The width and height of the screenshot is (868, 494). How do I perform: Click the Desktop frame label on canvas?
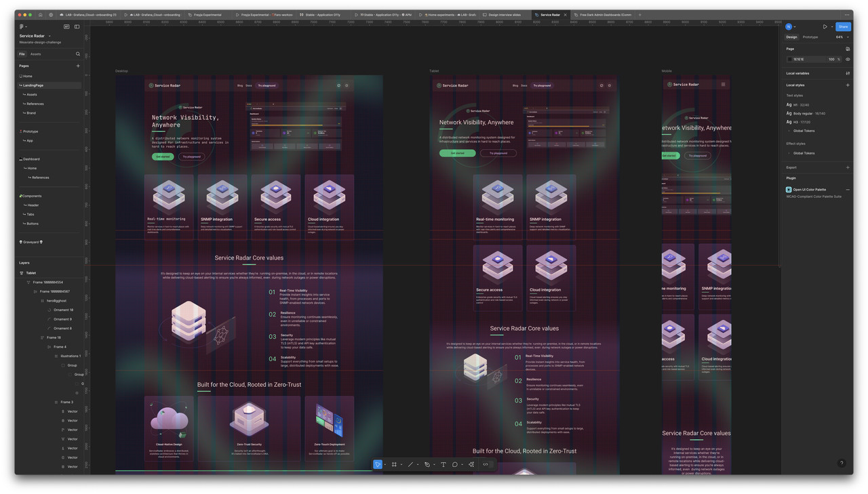[x=121, y=71]
